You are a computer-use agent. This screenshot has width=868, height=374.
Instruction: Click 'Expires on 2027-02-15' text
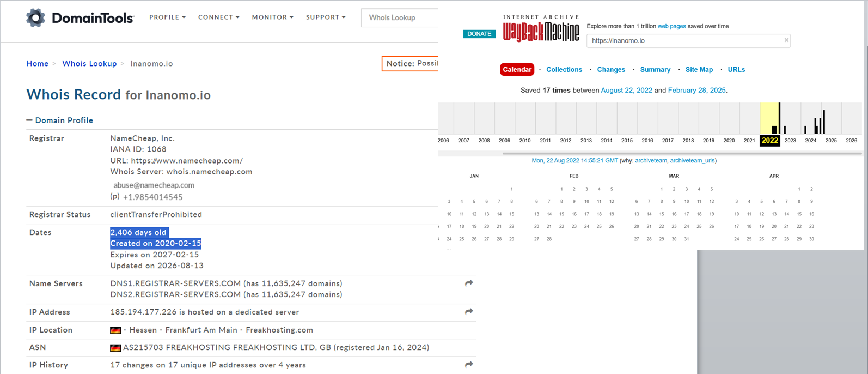[x=155, y=255]
